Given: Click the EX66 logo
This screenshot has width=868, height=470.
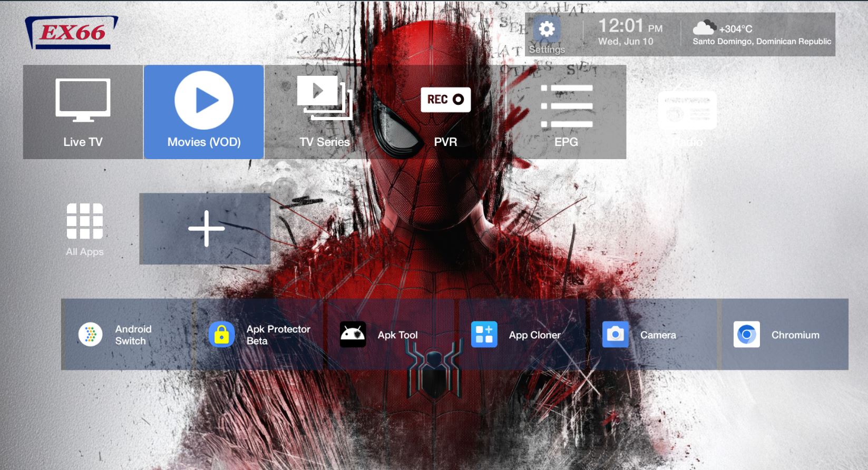Looking at the screenshot, I should coord(72,33).
